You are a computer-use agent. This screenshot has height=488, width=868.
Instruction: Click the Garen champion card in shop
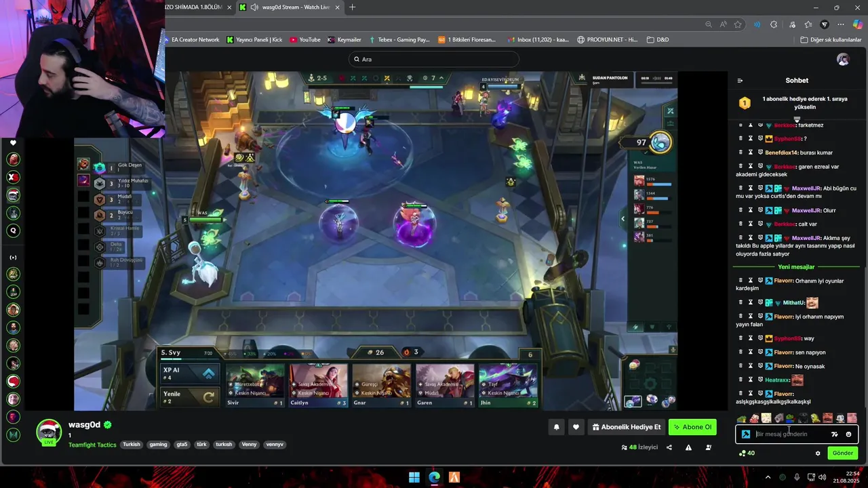(x=445, y=385)
